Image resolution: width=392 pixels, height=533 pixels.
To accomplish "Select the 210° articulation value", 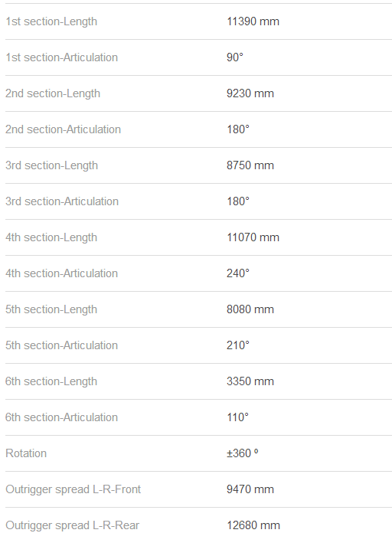I will (238, 345).
